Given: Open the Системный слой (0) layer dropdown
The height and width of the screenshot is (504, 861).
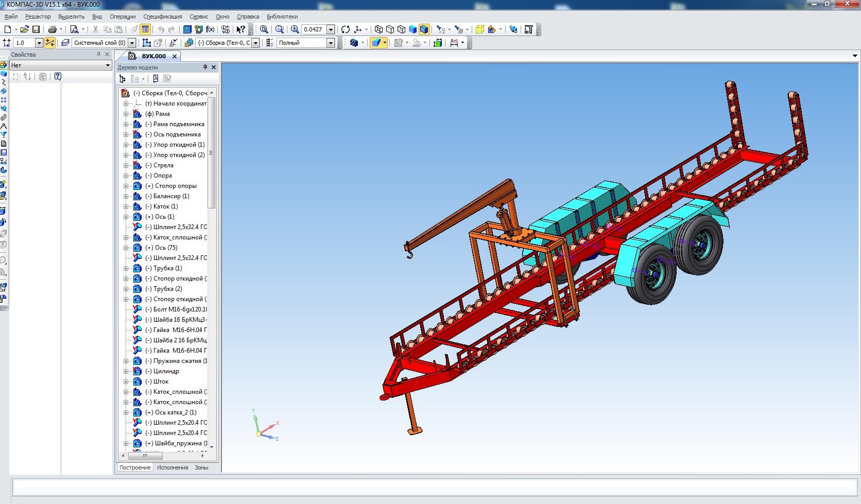Looking at the screenshot, I should pos(132,43).
